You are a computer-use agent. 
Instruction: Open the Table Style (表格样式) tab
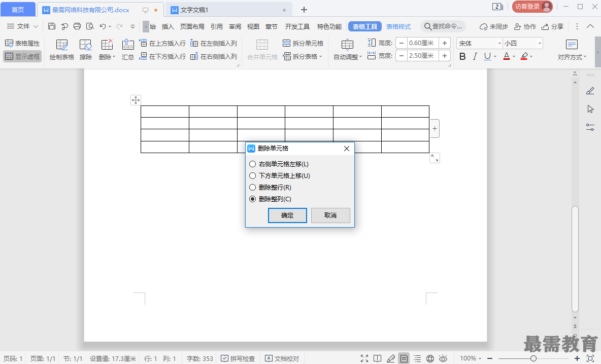(398, 26)
